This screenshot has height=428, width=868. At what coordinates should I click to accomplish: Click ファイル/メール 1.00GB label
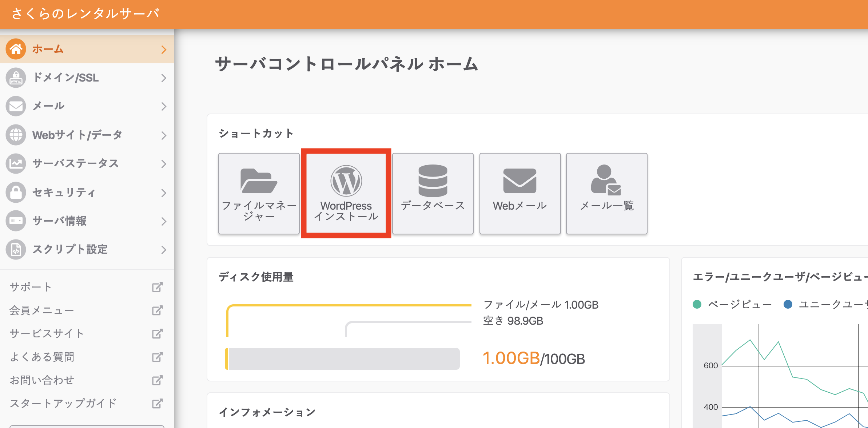541,305
